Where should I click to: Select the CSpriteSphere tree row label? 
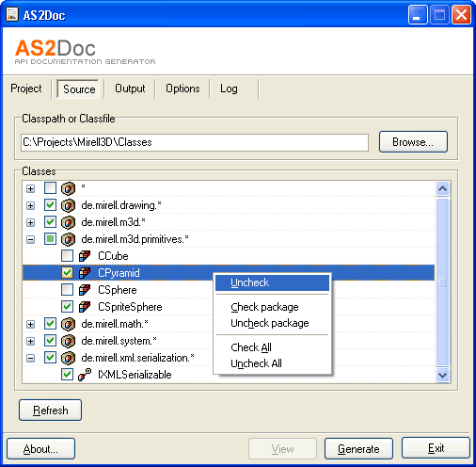click(130, 307)
